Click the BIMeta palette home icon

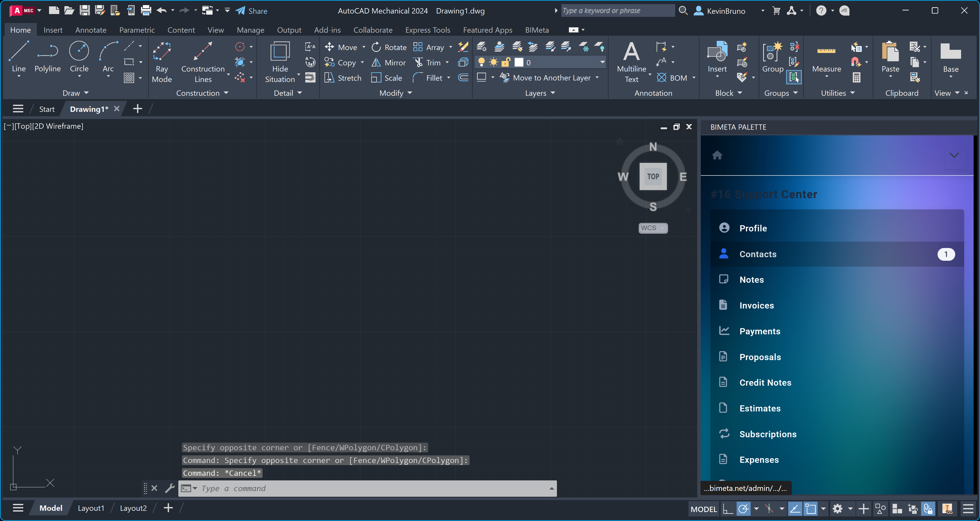(717, 155)
